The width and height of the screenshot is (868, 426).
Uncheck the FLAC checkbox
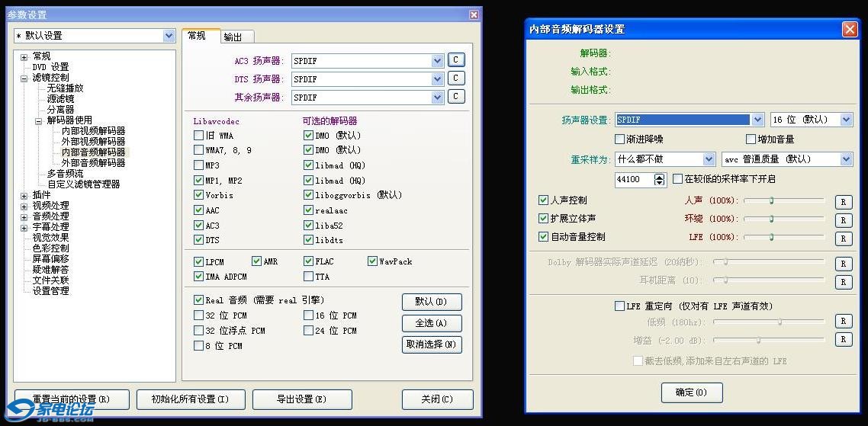(x=308, y=261)
